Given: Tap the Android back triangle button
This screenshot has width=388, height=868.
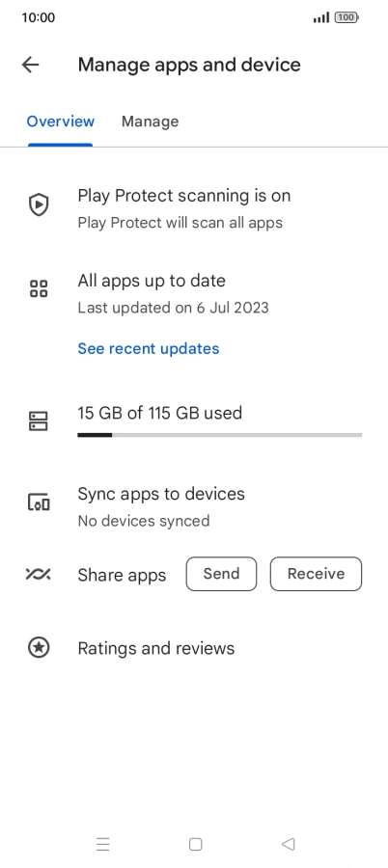Looking at the screenshot, I should (288, 844).
